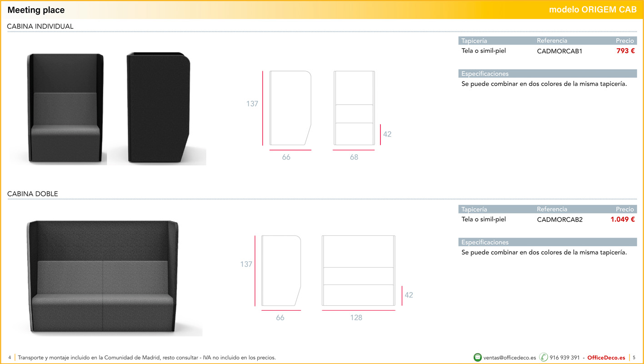Screen dimensions: 644x364
Task: Select "Tela o simil-piel" in Cabina Doble table
Action: click(x=484, y=219)
